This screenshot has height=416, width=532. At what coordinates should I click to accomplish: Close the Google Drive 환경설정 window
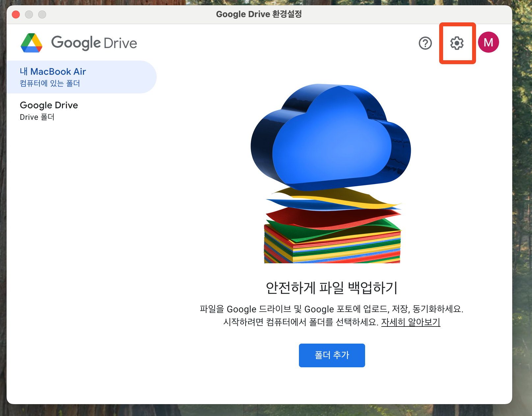(x=16, y=14)
